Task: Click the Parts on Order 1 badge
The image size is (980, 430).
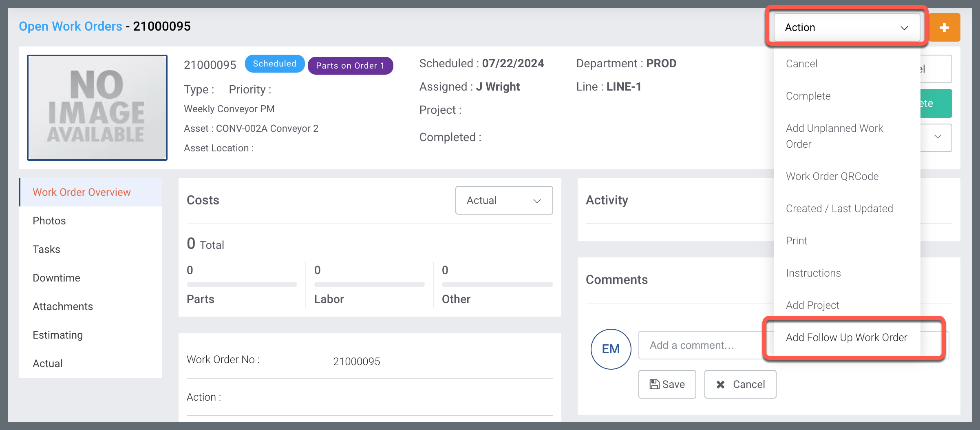Action: coord(350,66)
